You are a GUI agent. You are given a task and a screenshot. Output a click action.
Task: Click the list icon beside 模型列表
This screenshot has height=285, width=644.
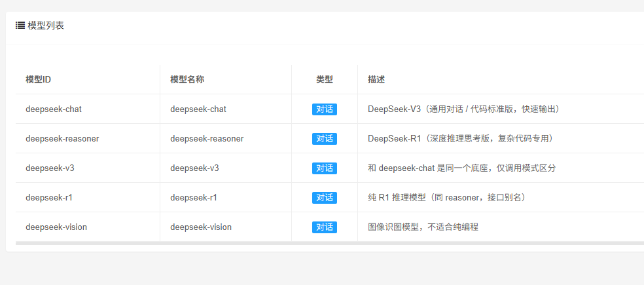[x=20, y=26]
